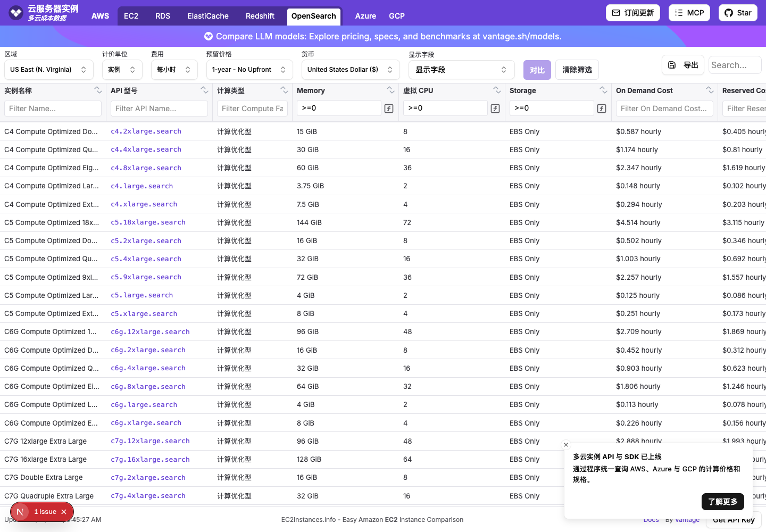Image resolution: width=766 pixels, height=532 pixels.
Task: Click the $2.709 hourly cost cell
Action: coord(639,331)
